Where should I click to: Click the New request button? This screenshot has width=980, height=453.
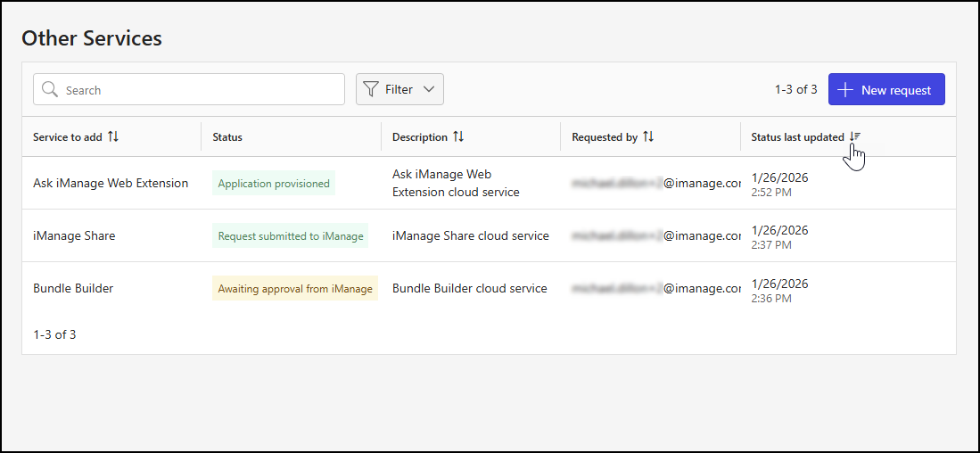(x=886, y=89)
